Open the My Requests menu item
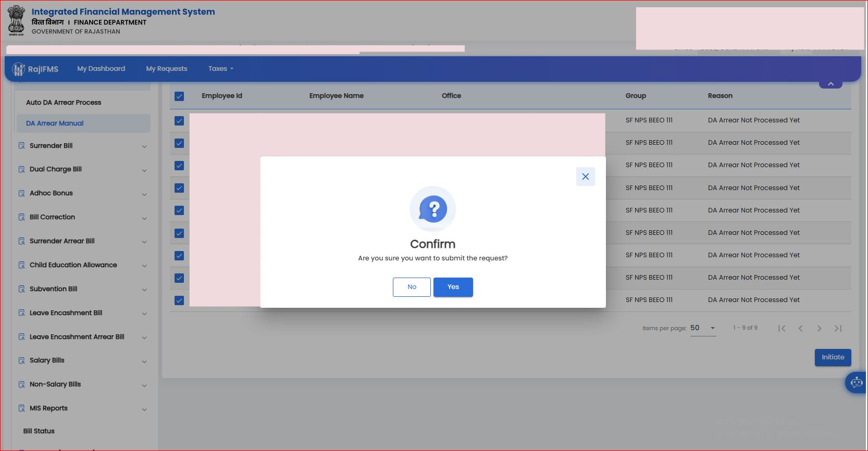The image size is (868, 451). pos(167,69)
